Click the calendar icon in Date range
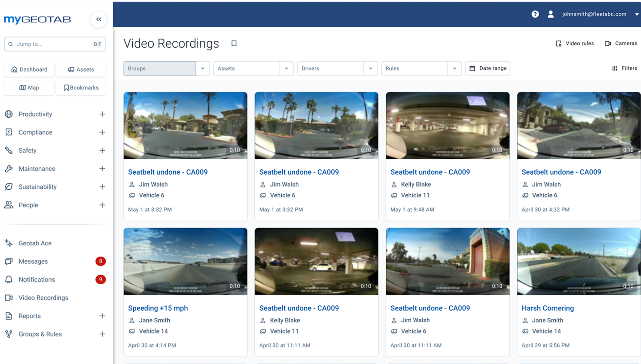The image size is (641, 364). pos(472,68)
